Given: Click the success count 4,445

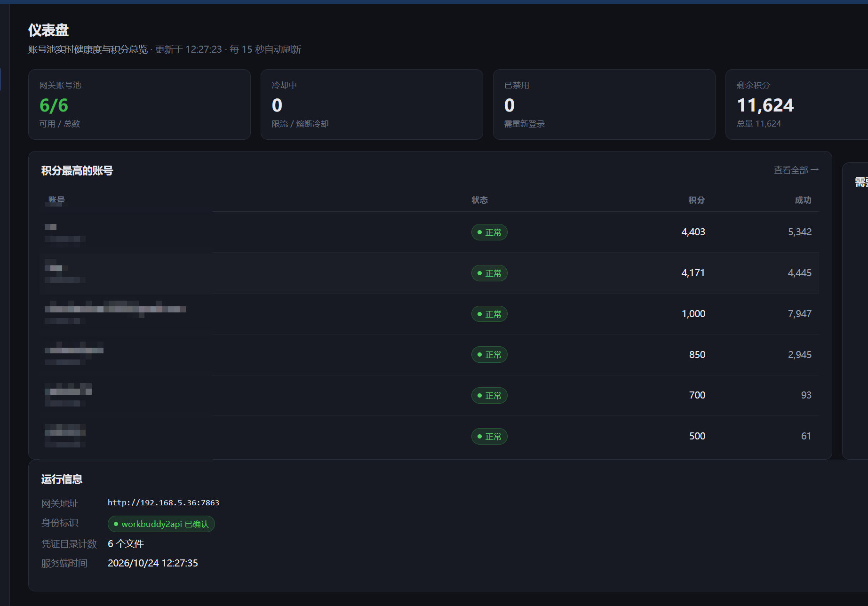Looking at the screenshot, I should point(800,273).
